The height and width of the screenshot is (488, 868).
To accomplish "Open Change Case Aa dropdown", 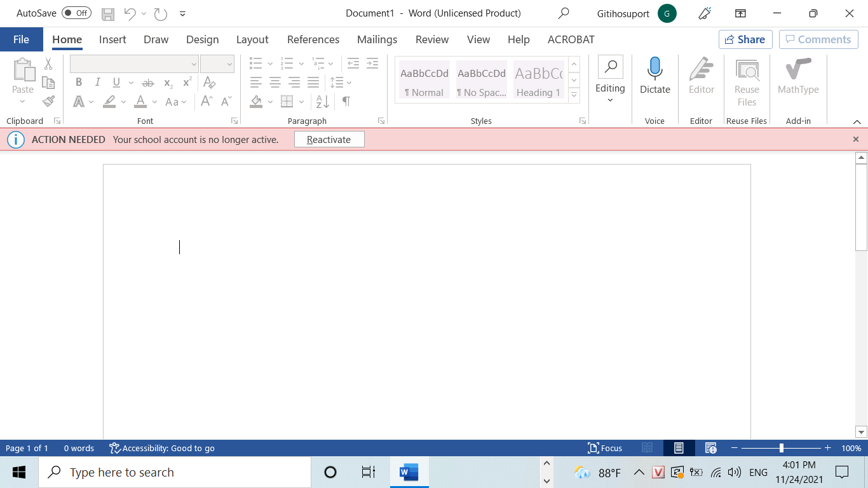I will (176, 102).
